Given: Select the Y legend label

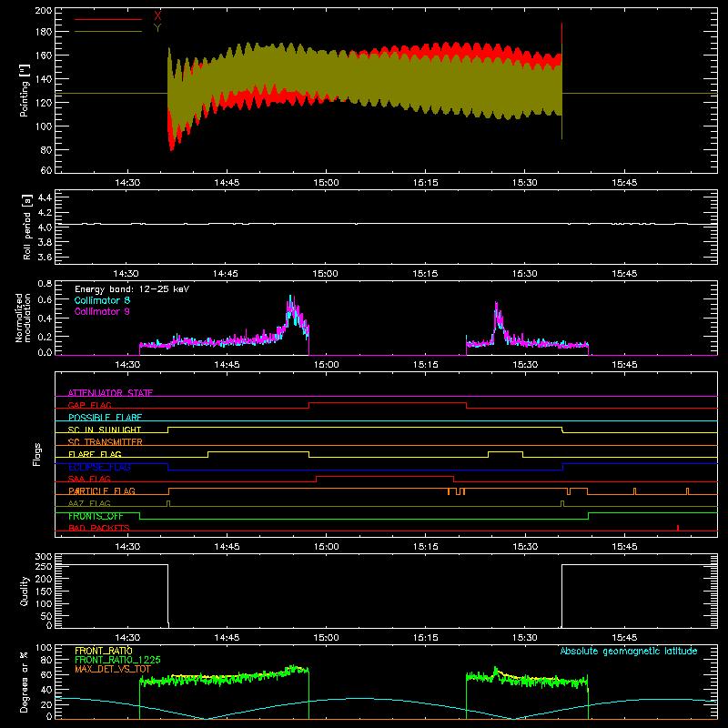Looking at the screenshot, I should [157, 28].
